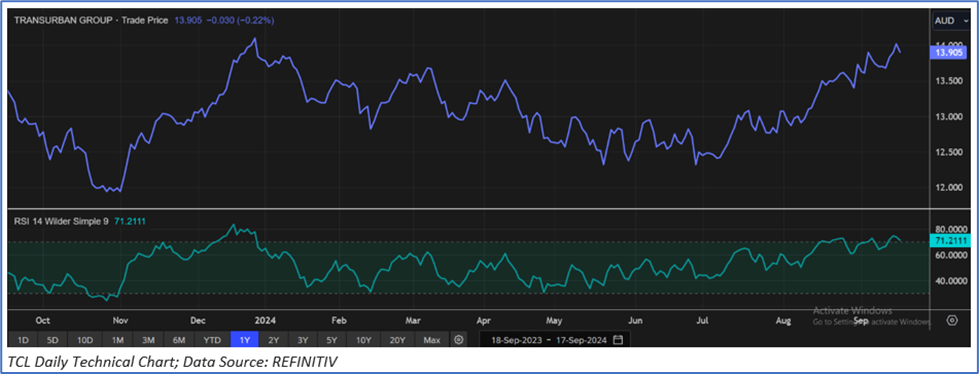The image size is (979, 374).
Task: Select the 3M time range
Action: click(x=149, y=340)
